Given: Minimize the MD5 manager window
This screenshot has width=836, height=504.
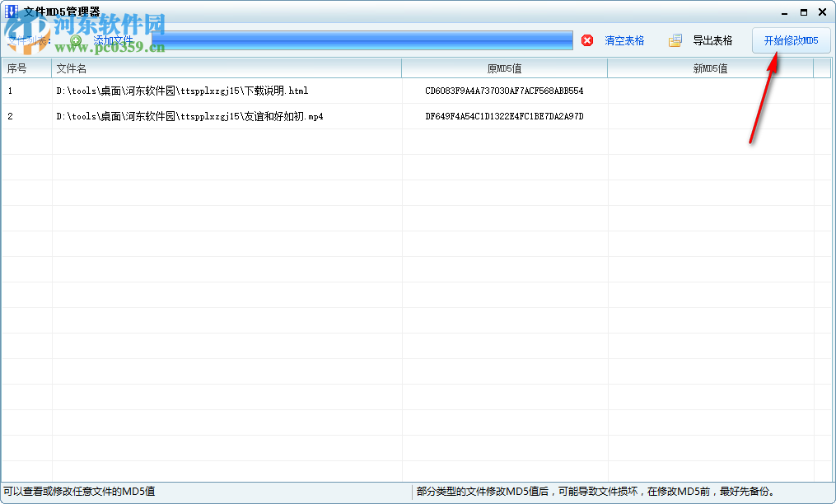Looking at the screenshot, I should point(784,12).
